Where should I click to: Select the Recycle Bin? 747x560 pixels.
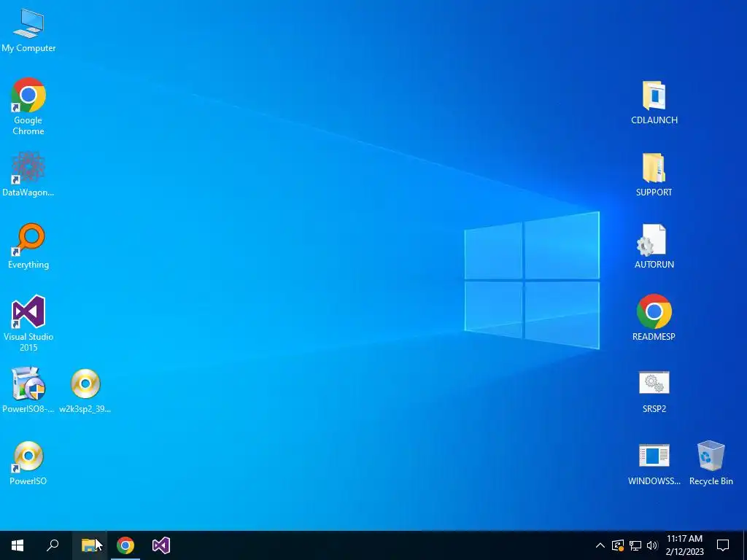click(711, 463)
